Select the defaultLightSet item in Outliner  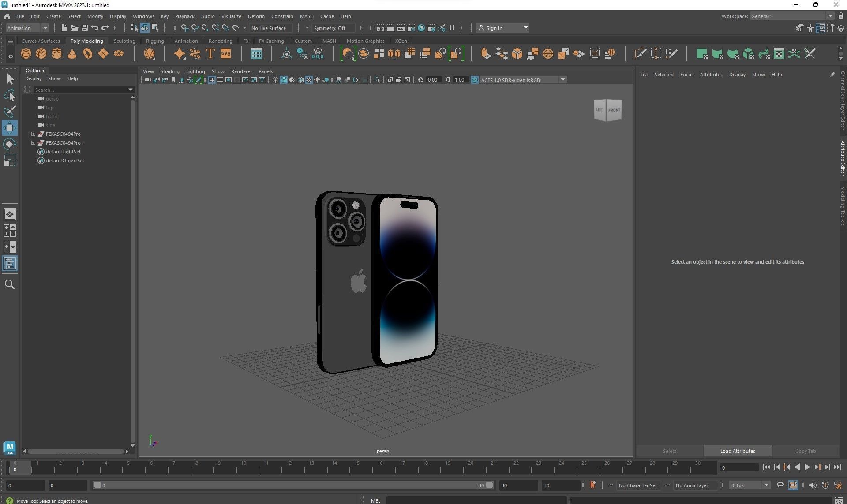(63, 152)
